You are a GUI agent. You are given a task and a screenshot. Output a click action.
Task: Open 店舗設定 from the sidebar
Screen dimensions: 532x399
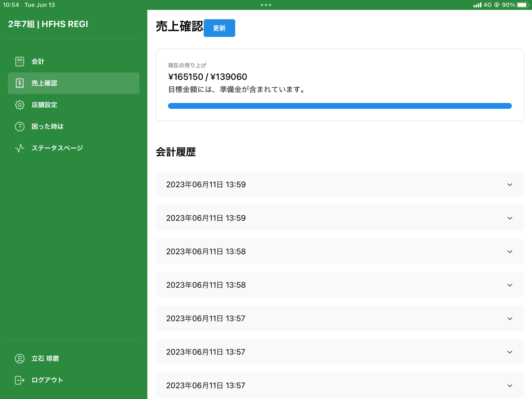(74, 105)
